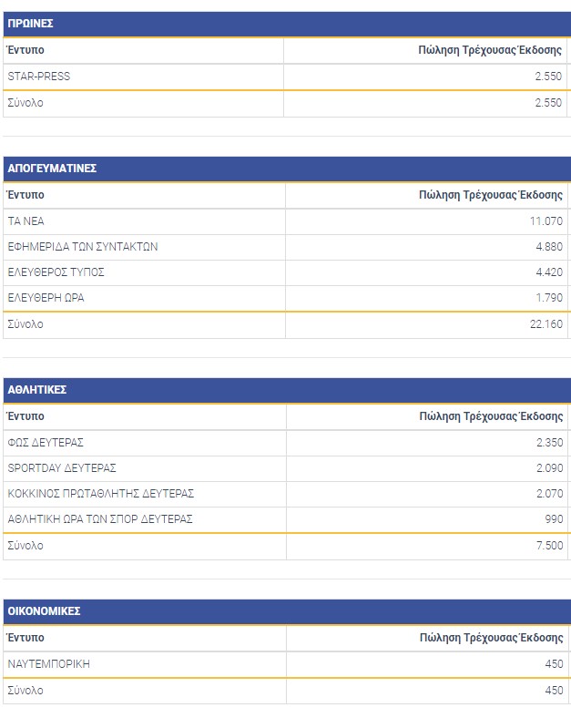The height and width of the screenshot is (728, 571).
Task: Click the ΟΙΚΟΝΟΜΙΚΕΣ section header
Action: pos(44,611)
